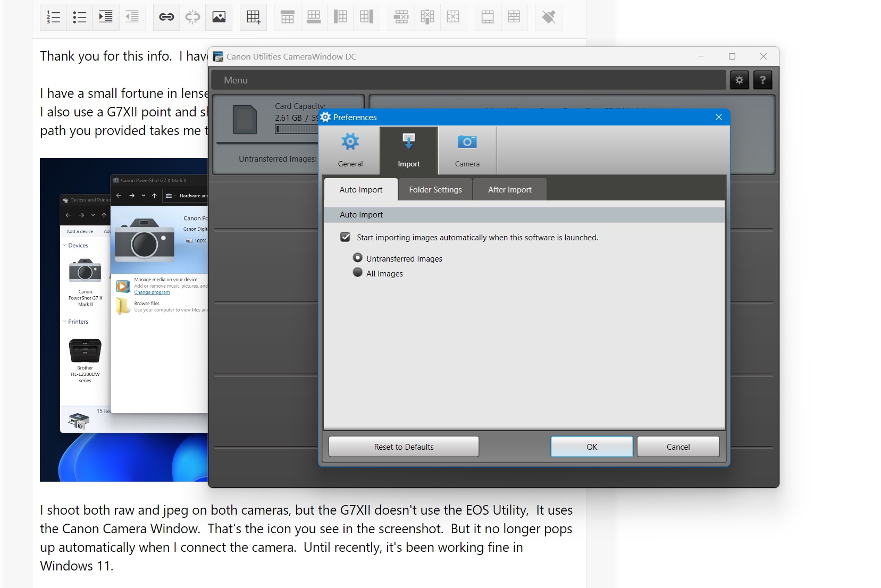The height and width of the screenshot is (588, 881).
Task: Click the CameraWindow app icon in title bar
Action: click(x=217, y=56)
